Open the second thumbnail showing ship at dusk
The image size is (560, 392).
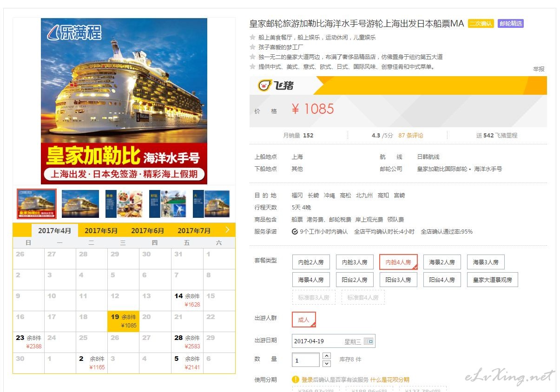click(80, 203)
